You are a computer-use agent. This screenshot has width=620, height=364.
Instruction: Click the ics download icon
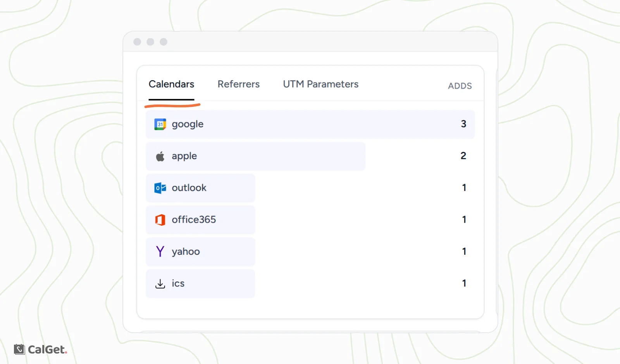click(160, 283)
